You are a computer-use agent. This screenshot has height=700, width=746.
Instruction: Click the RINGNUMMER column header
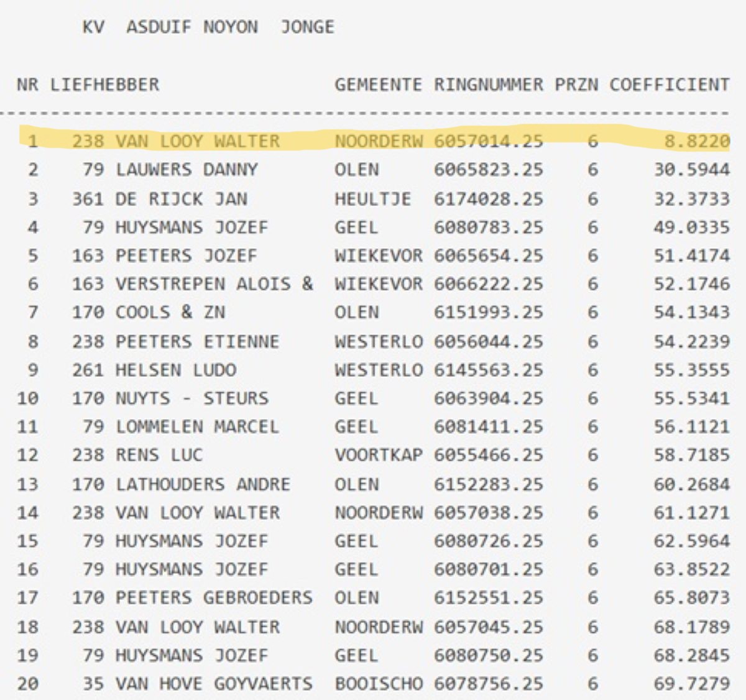tap(488, 85)
